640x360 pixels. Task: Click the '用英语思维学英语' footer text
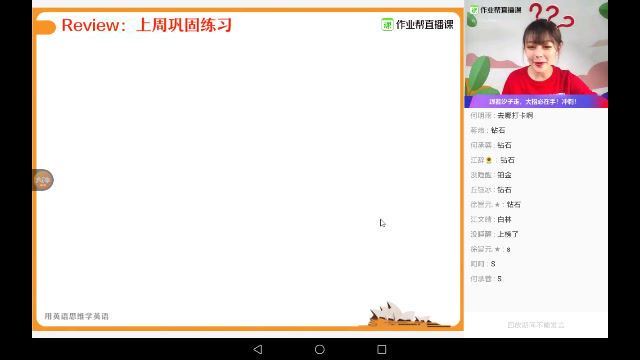76,316
